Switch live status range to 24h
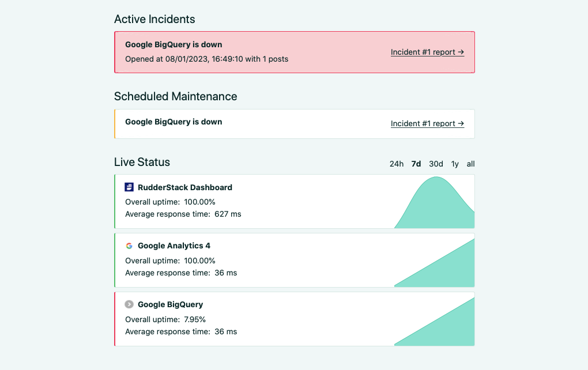This screenshot has height=370, width=588. coord(396,164)
